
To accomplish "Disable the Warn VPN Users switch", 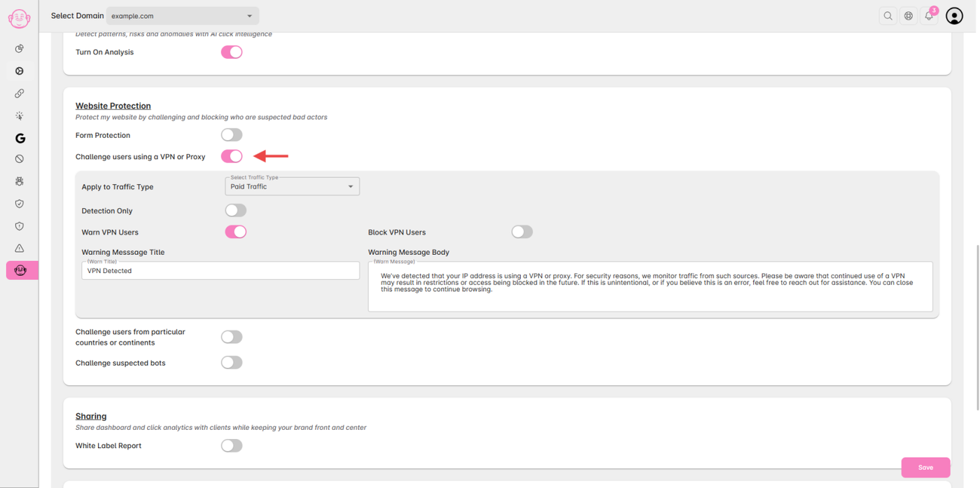I will point(236,232).
